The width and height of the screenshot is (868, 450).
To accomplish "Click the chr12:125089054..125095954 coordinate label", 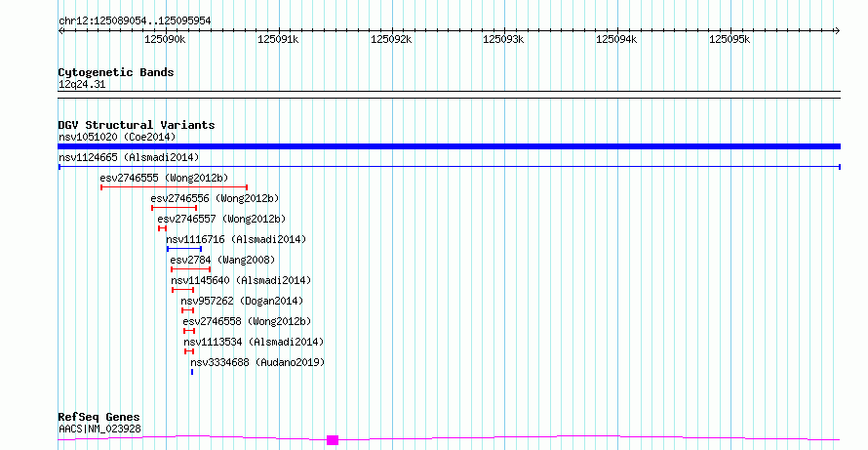I will (x=135, y=21).
